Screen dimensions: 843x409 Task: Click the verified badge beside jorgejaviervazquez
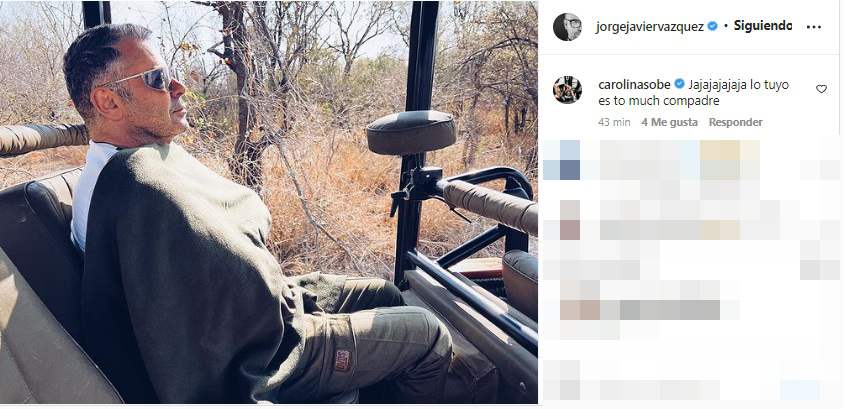click(712, 26)
